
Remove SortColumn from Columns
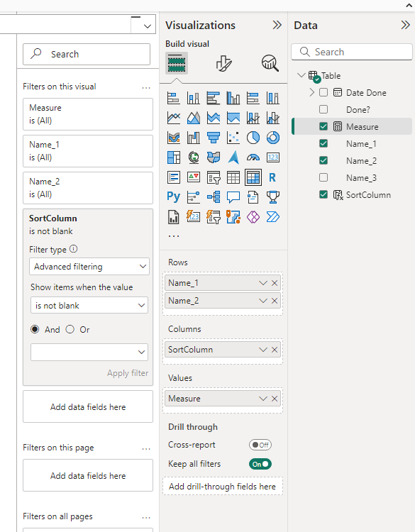[x=275, y=350]
